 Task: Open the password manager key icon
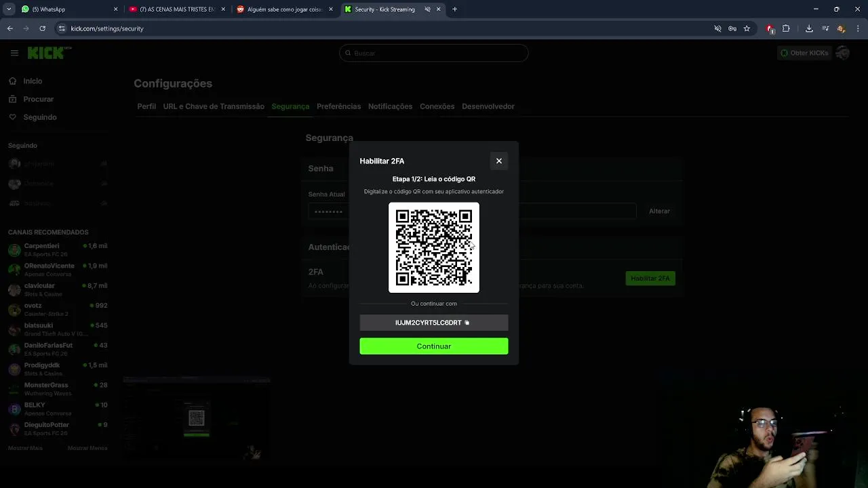click(x=732, y=28)
